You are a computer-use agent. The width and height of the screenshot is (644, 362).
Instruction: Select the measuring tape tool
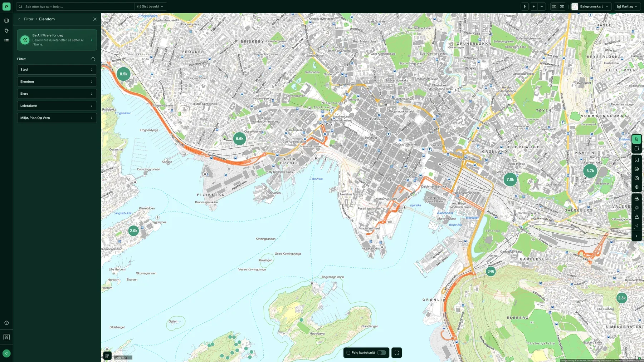[636, 199]
